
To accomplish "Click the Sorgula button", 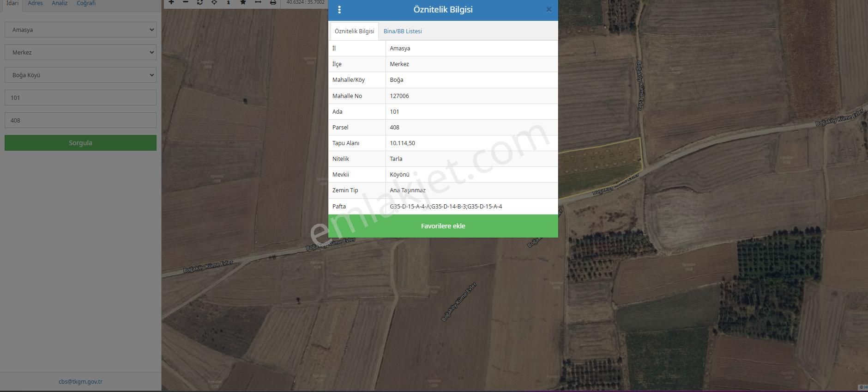I will pyautogui.click(x=80, y=143).
